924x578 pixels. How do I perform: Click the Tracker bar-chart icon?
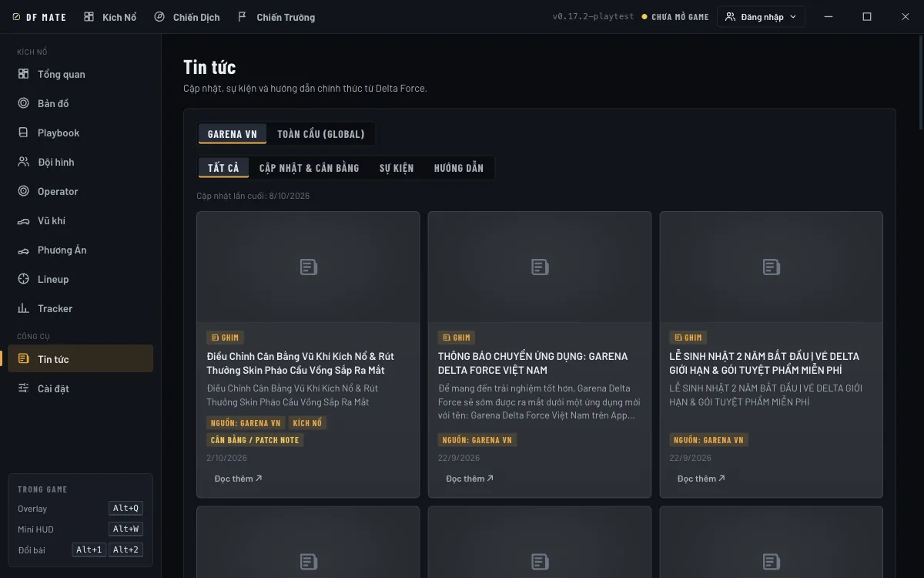click(23, 308)
